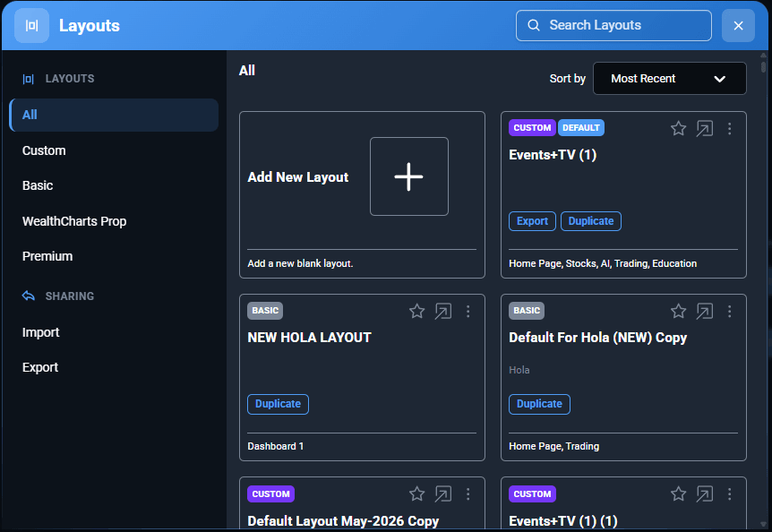
Task: Duplicate Default For Hola (NEW) Copy
Action: (x=539, y=404)
